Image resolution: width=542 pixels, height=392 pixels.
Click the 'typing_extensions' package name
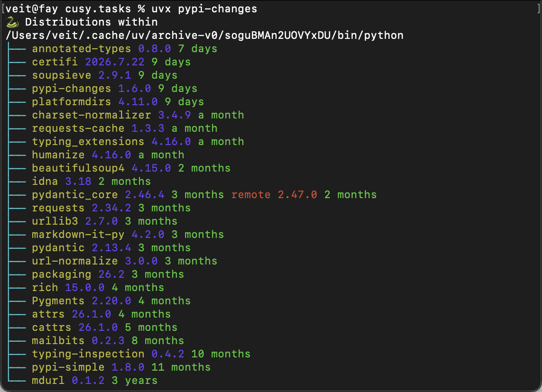coord(88,142)
